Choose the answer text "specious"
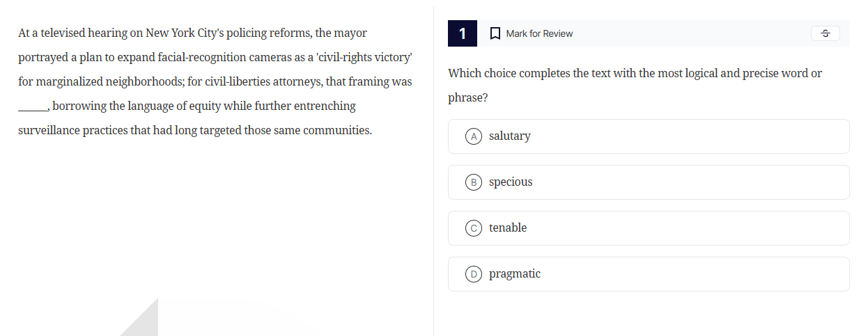 click(x=511, y=182)
